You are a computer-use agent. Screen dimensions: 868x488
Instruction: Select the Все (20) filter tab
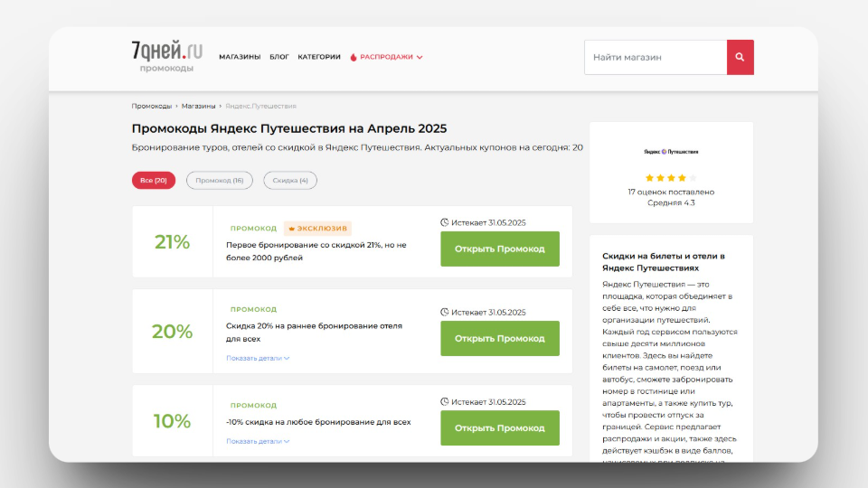coord(154,181)
